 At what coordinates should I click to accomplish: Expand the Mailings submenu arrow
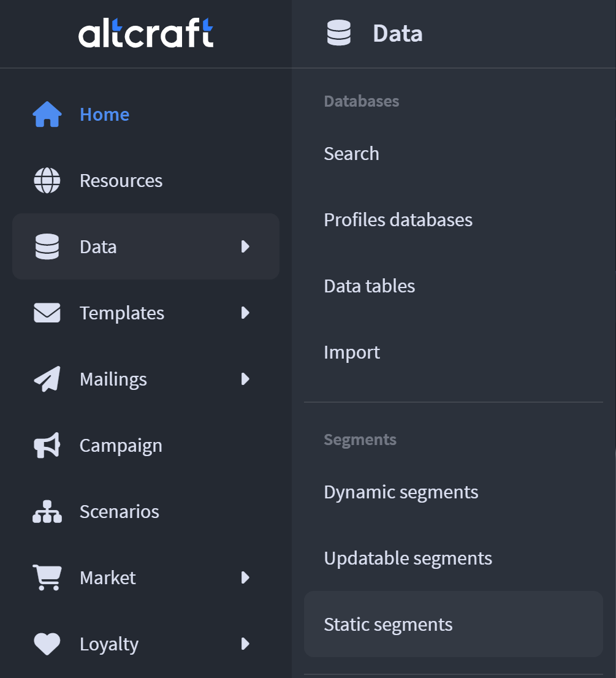pos(245,379)
